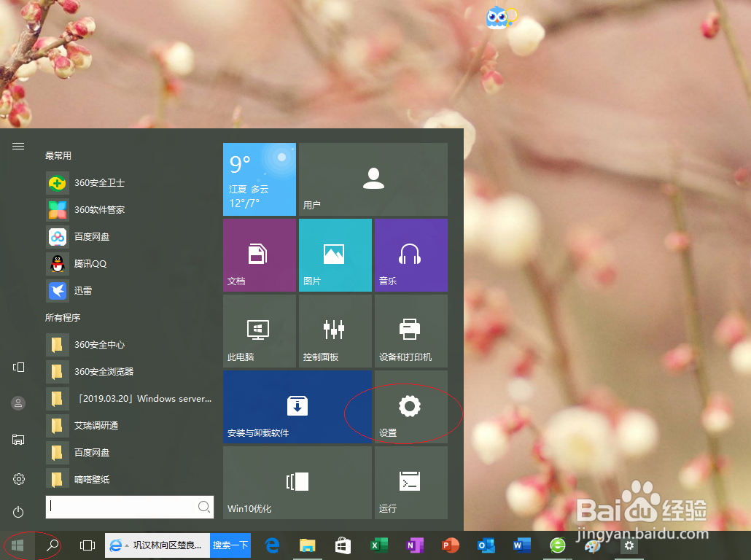The height and width of the screenshot is (560, 751).
Task: Click the start menu search input box
Action: tap(129, 507)
